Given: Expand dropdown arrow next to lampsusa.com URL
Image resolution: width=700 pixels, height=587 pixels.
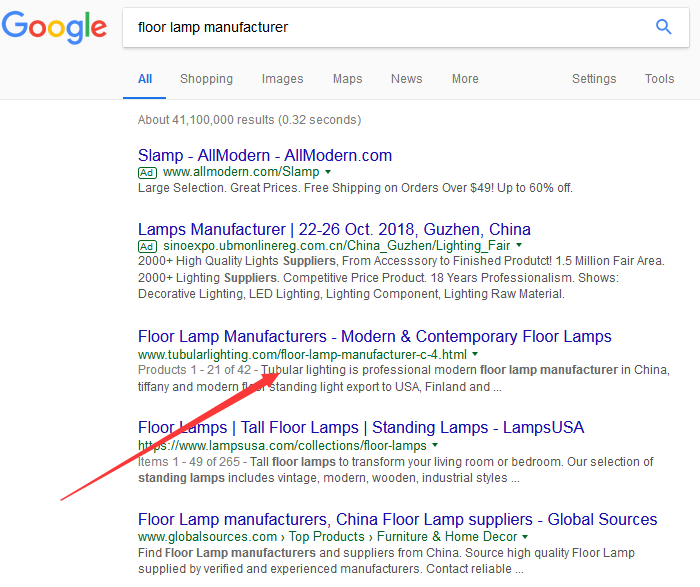Looking at the screenshot, I should 435,445.
